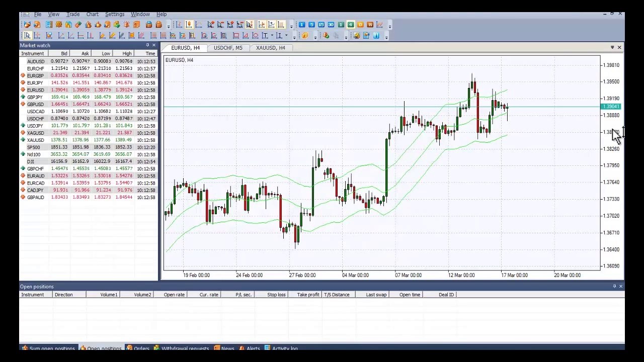The width and height of the screenshot is (644, 362).
Task: Toggle bar chart display mode
Action: (x=179, y=24)
